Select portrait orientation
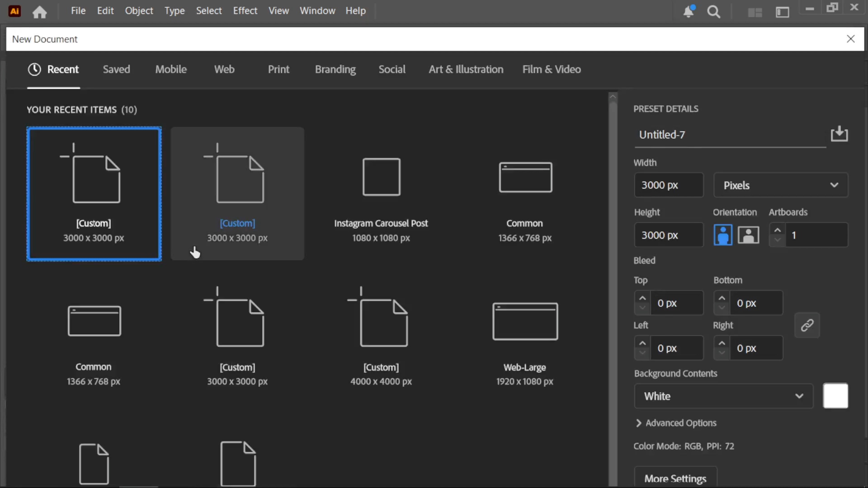This screenshot has width=868, height=488. (723, 235)
